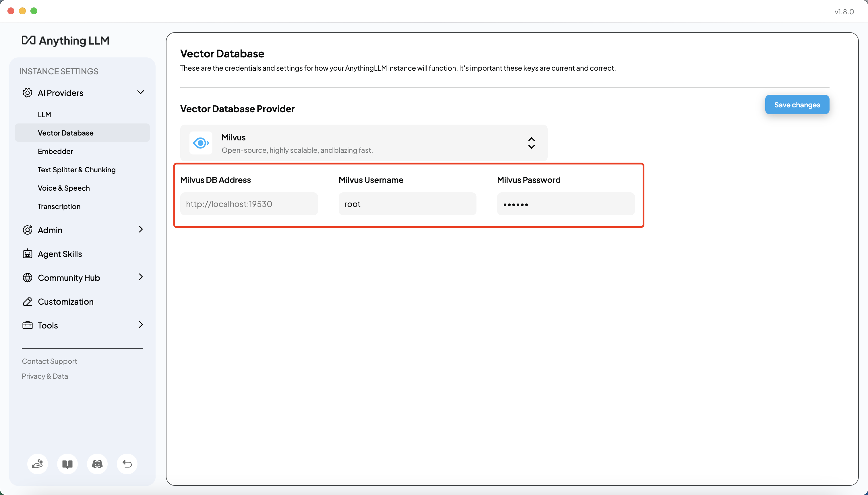Screen dimensions: 868x495
Task: Click the support hand icon in footer
Action: 37,464
